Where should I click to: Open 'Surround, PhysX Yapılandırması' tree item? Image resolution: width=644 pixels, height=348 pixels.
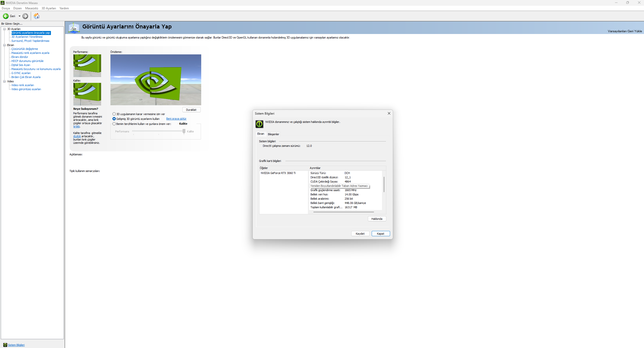coord(30,41)
